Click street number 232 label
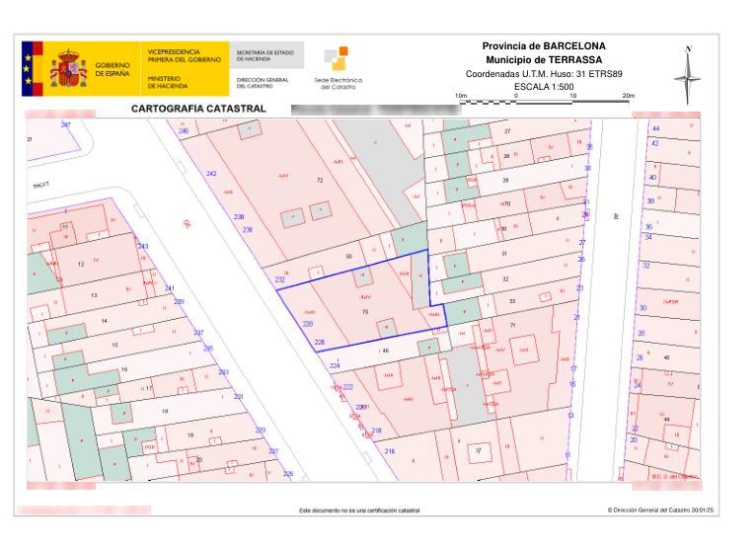The height and width of the screenshot is (549, 756). pos(279,279)
